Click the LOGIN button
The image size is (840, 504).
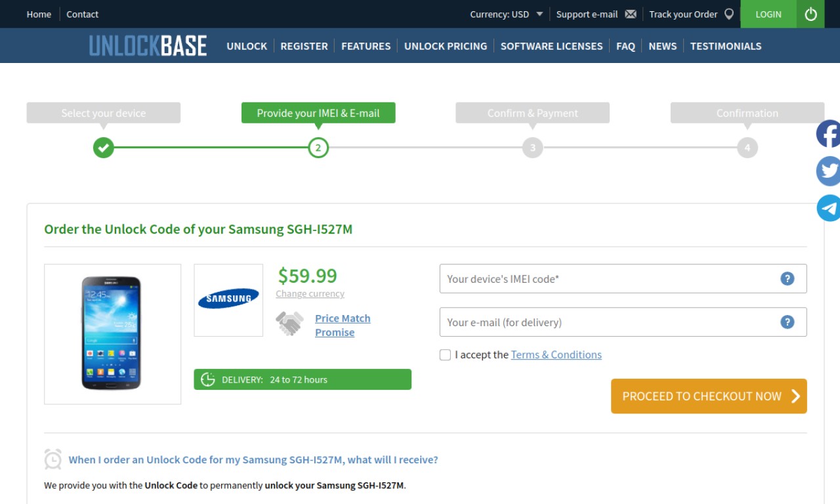(x=768, y=14)
